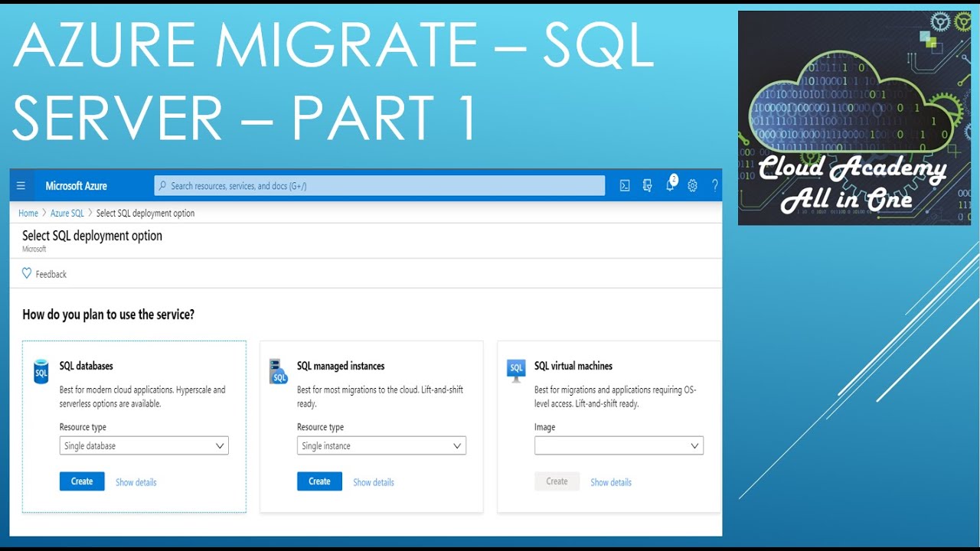Viewport: 980px width, 551px height.
Task: Open the Single database resource type dropdown
Action: tap(144, 445)
